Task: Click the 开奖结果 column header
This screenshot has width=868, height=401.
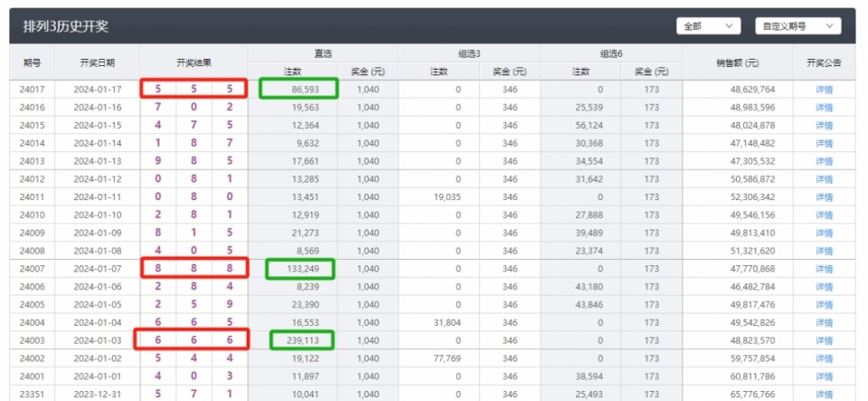Action: [x=193, y=62]
